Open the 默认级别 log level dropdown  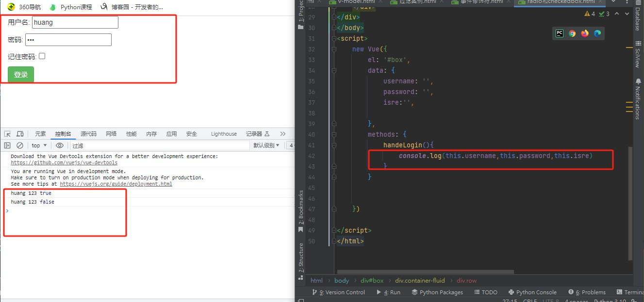[x=266, y=145]
